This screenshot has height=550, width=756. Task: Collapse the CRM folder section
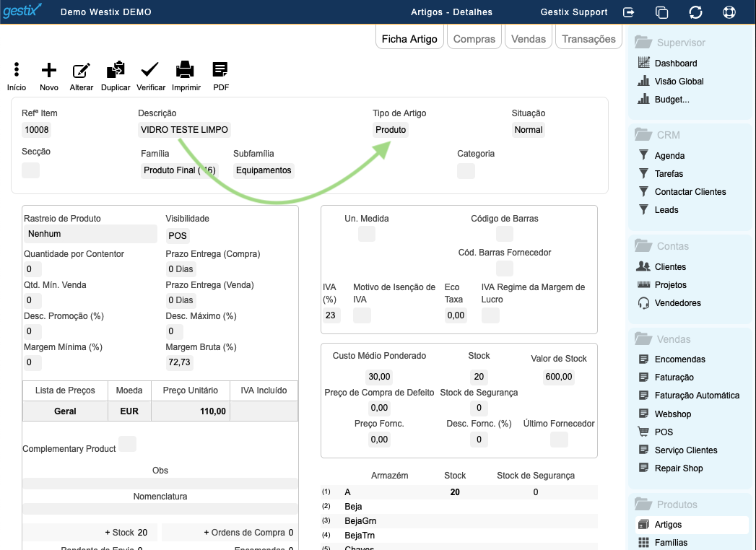[x=643, y=135]
